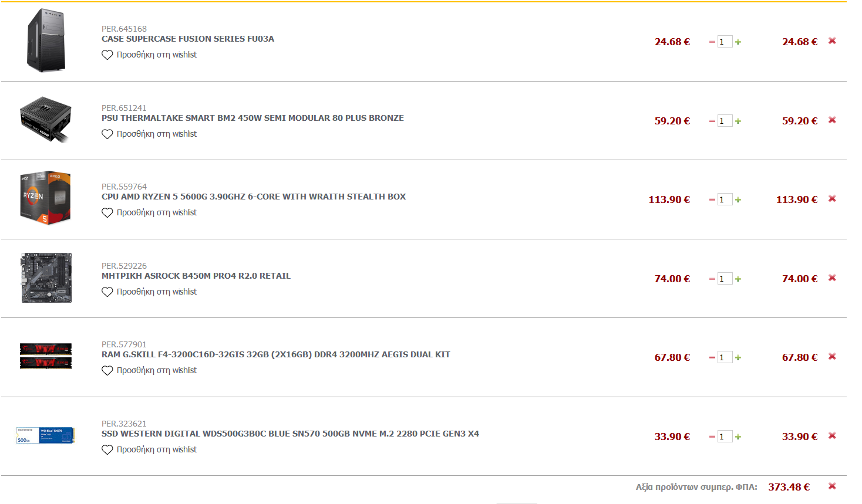Open RAM G.SKILL AEGIS DUAL KIT product link
Screen dimensions: 862x504
tap(276, 354)
